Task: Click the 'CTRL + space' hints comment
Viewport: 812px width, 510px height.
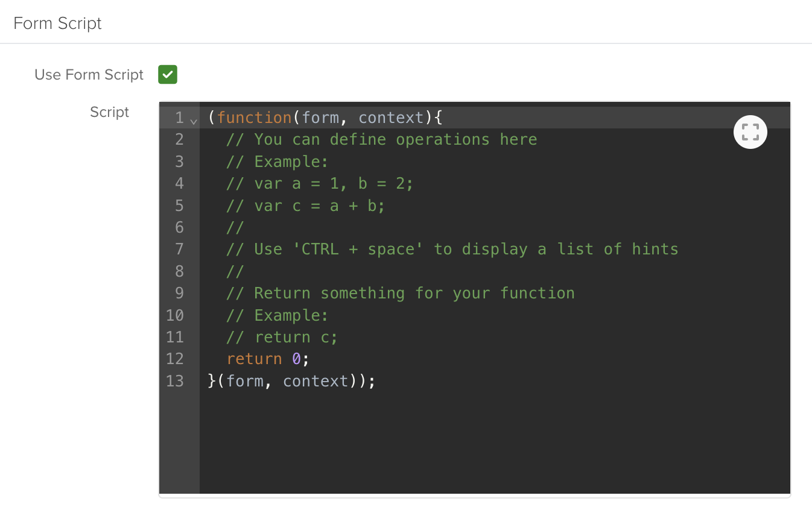Action: [452, 249]
